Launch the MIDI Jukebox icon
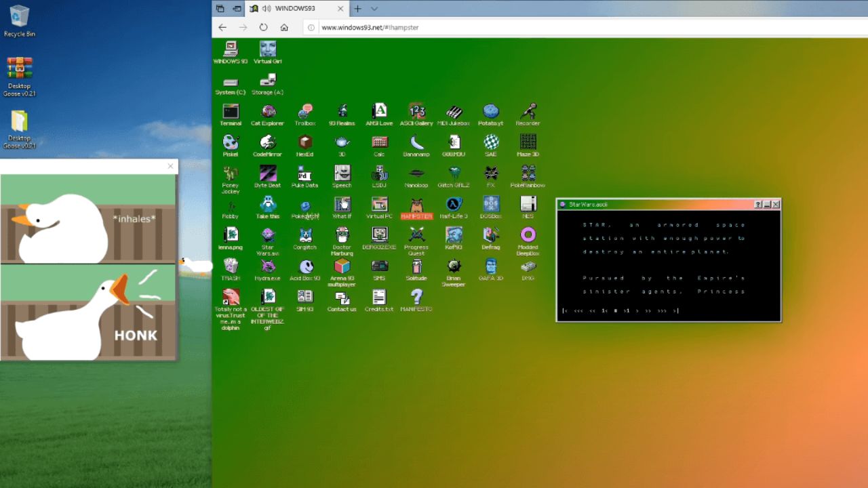 [454, 114]
